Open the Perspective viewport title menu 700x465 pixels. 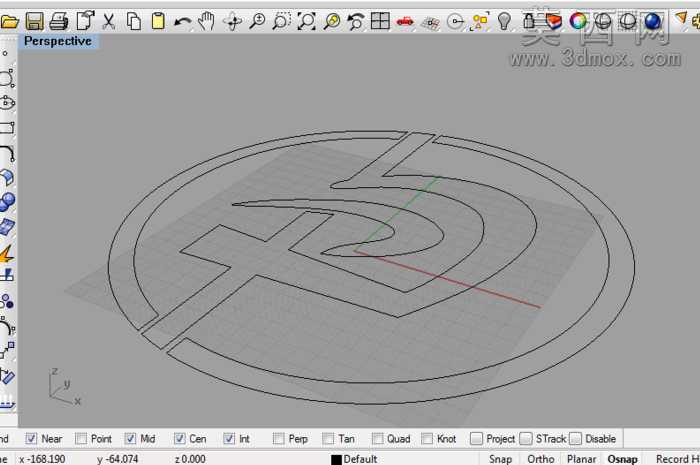pyautogui.click(x=58, y=41)
